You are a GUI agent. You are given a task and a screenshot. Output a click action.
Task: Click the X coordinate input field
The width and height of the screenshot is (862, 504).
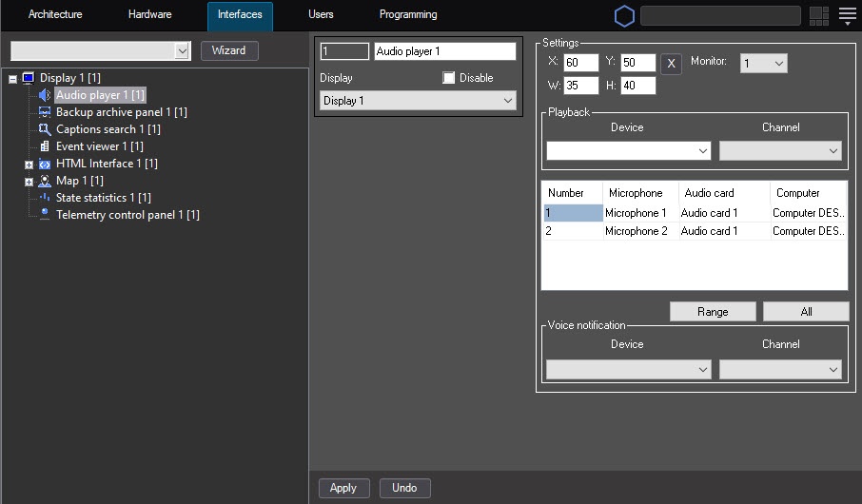580,63
